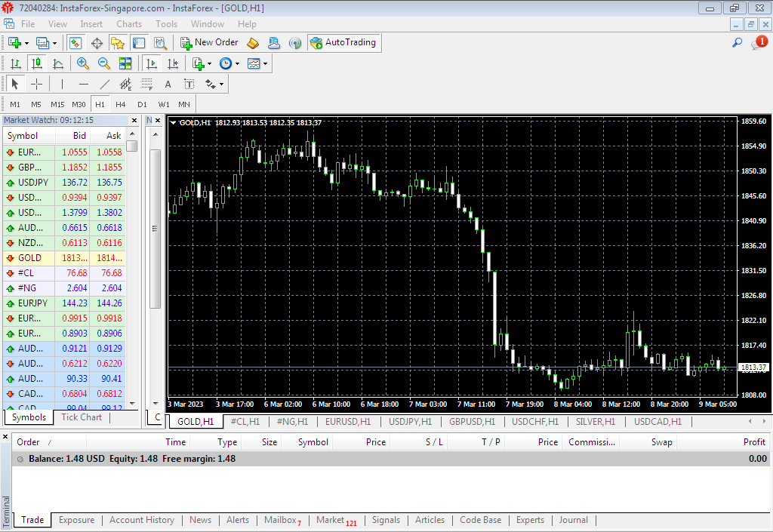773x532 pixels.
Task: Open the Templates dropdown
Action: [257, 63]
